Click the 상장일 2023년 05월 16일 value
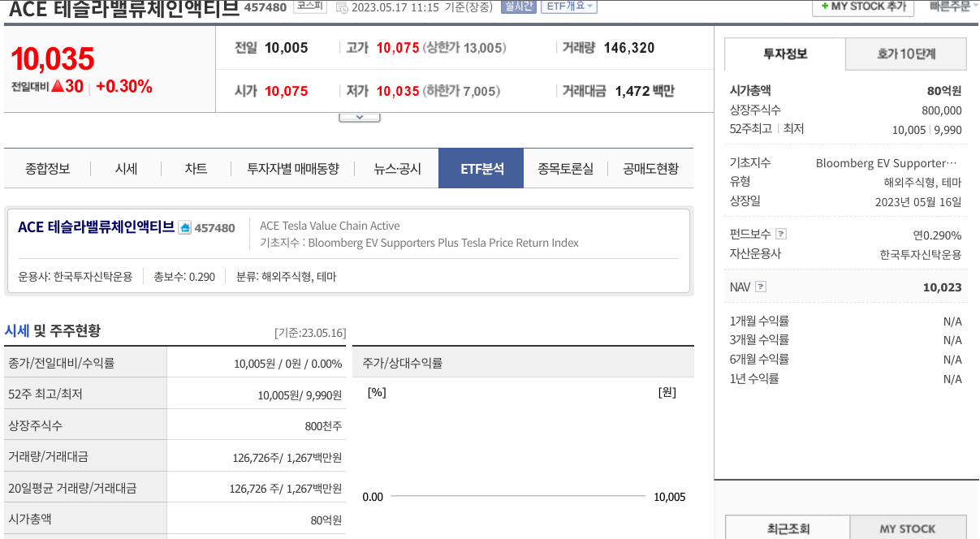980x539 pixels. (918, 201)
